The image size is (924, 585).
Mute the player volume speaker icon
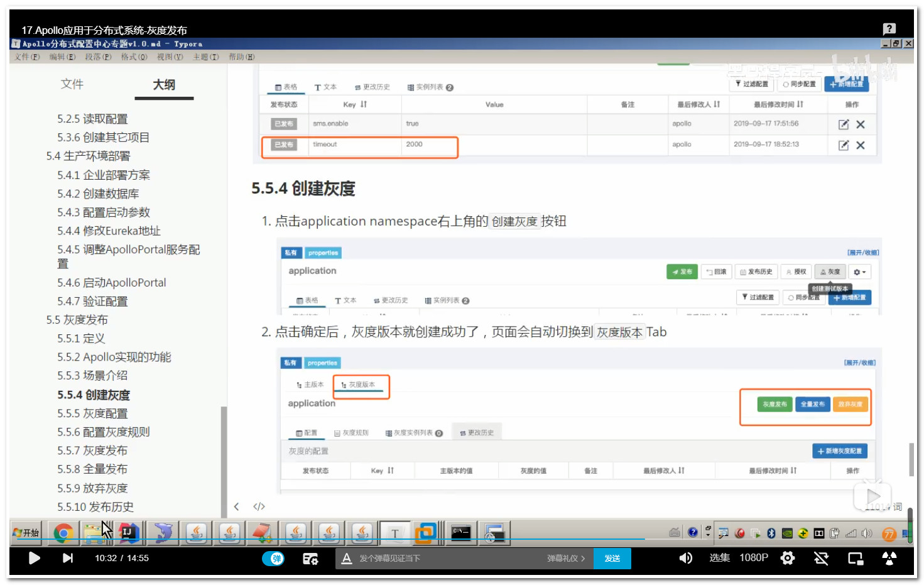685,558
